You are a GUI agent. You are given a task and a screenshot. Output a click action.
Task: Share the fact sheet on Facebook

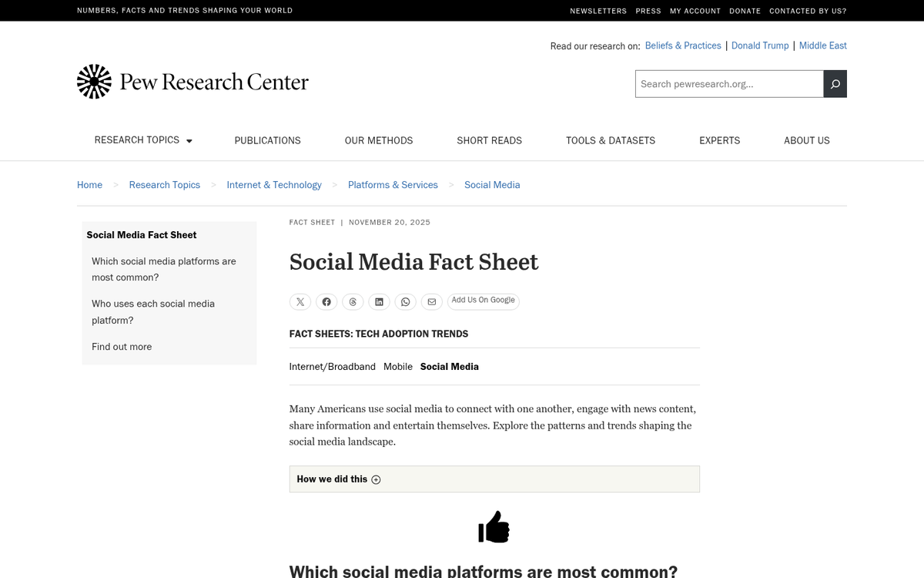(326, 302)
